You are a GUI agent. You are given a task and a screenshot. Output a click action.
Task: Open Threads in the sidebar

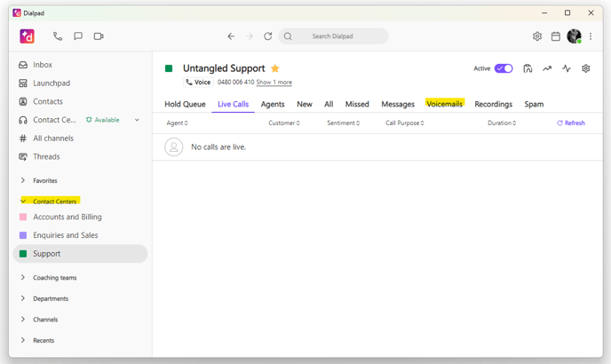pos(39,156)
